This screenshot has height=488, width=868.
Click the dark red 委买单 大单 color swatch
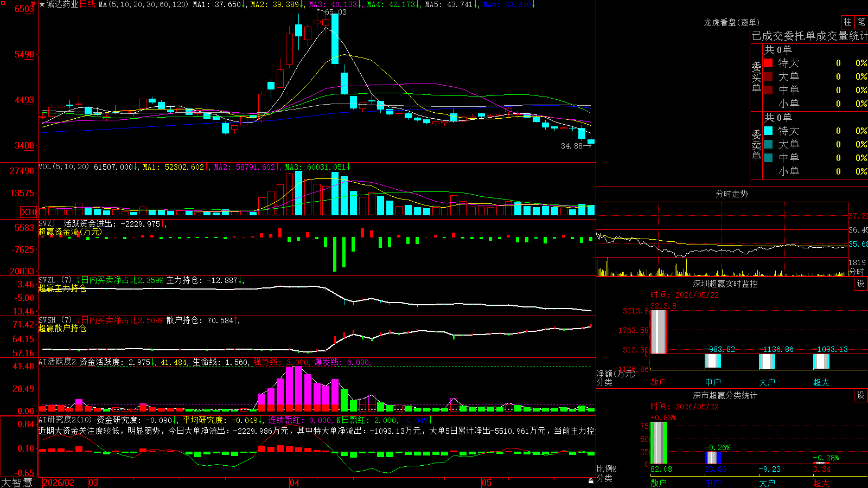click(x=768, y=76)
